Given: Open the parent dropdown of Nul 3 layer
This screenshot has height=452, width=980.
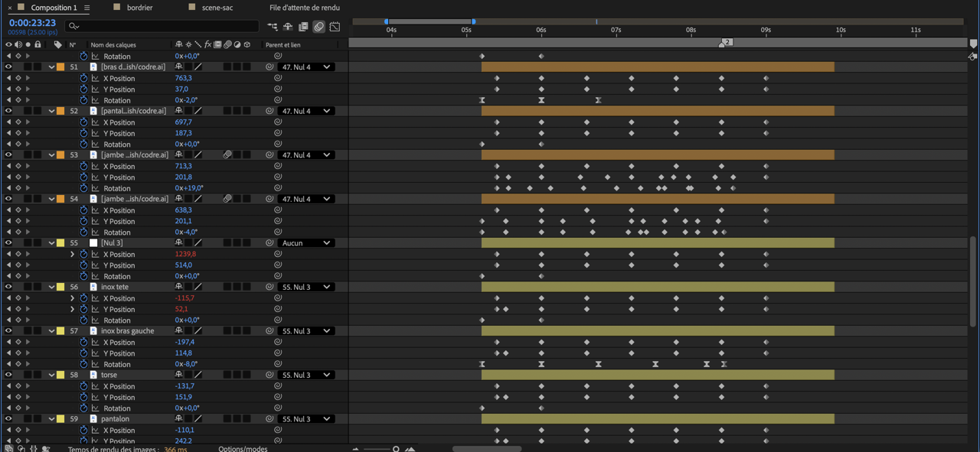Looking at the screenshot, I should 305,243.
